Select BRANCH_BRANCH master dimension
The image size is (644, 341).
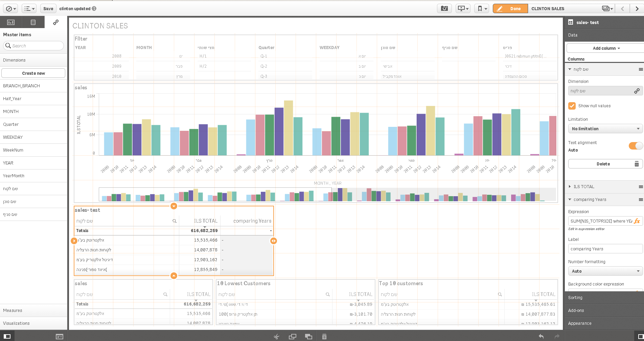[x=33, y=86]
